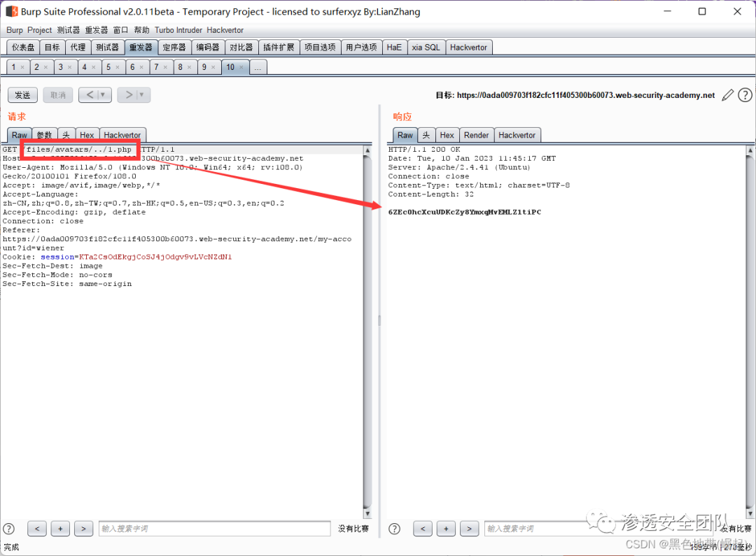This screenshot has width=756, height=556.
Task: Open the Turbo Intruder menu
Action: coord(178,30)
